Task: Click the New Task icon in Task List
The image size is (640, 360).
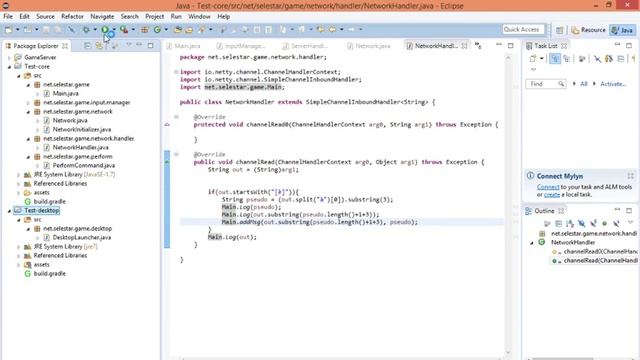Action: (533, 59)
